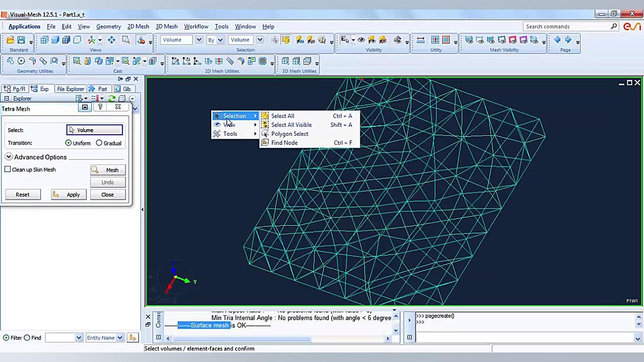Click the Find Node menu icon
Viewport: 644px width, 362px height.
point(265,143)
